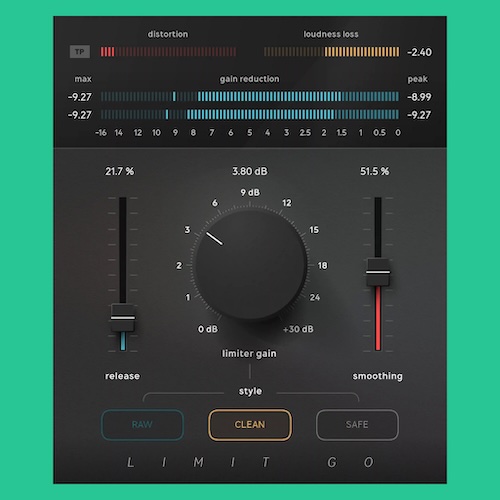Click the 12 mark on the knob scale

pyautogui.click(x=287, y=203)
